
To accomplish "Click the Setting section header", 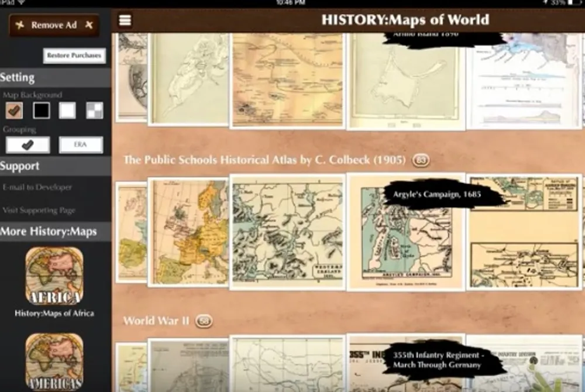I will 55,78.
